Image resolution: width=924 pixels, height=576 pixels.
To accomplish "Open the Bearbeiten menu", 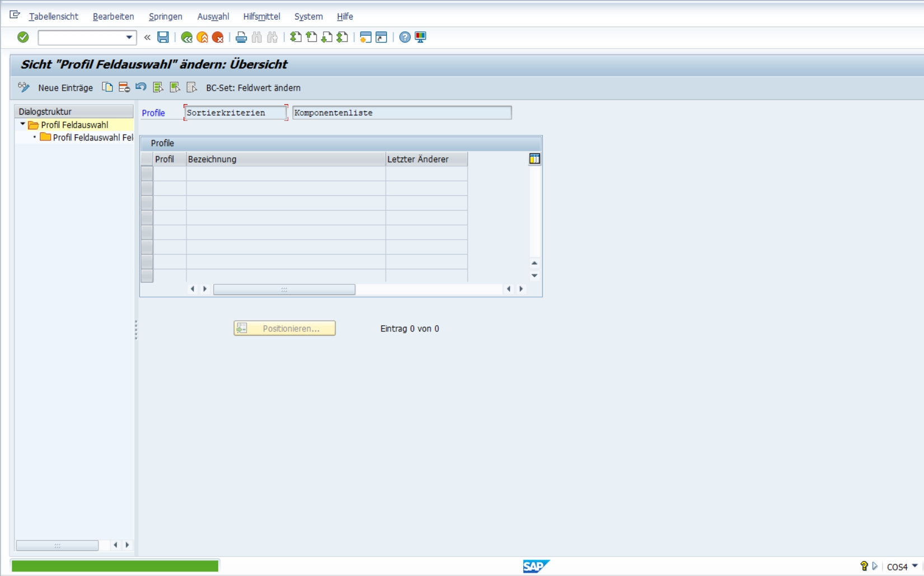I will pyautogui.click(x=114, y=16).
